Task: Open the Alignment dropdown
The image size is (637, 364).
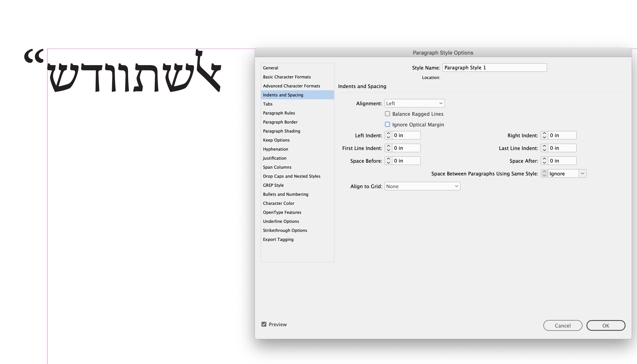Action: click(x=414, y=103)
